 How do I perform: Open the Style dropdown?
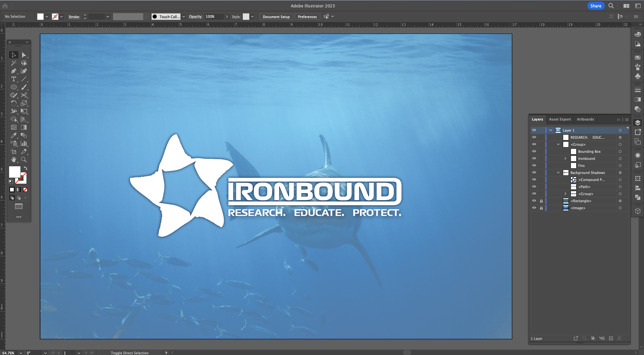pyautogui.click(x=252, y=16)
